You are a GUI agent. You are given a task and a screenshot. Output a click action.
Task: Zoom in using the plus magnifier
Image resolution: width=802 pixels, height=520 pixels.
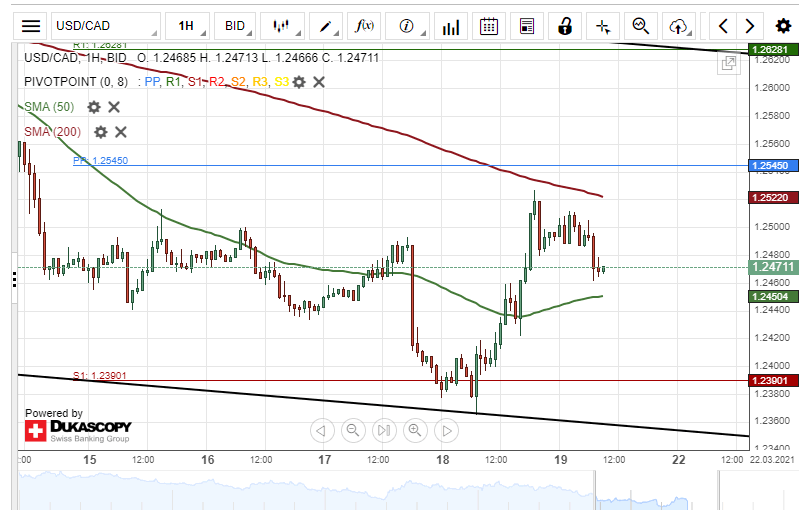pos(415,431)
